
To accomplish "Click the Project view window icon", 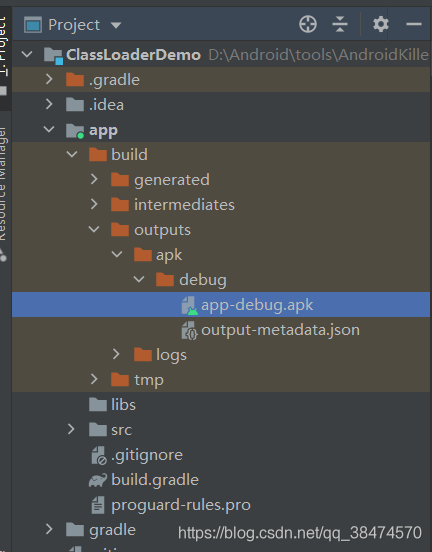I will (33, 25).
